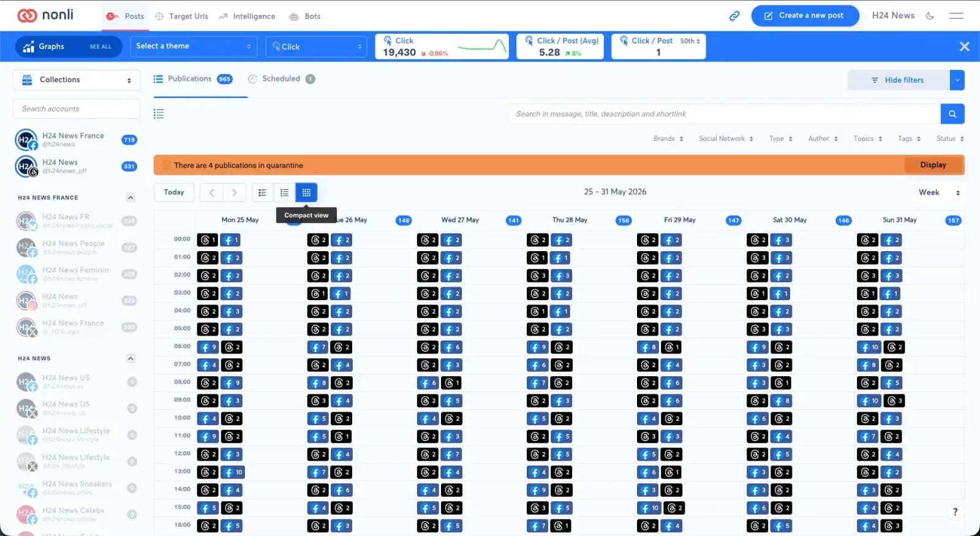
Task: Click Display in the quarantine banner
Action: (933, 165)
